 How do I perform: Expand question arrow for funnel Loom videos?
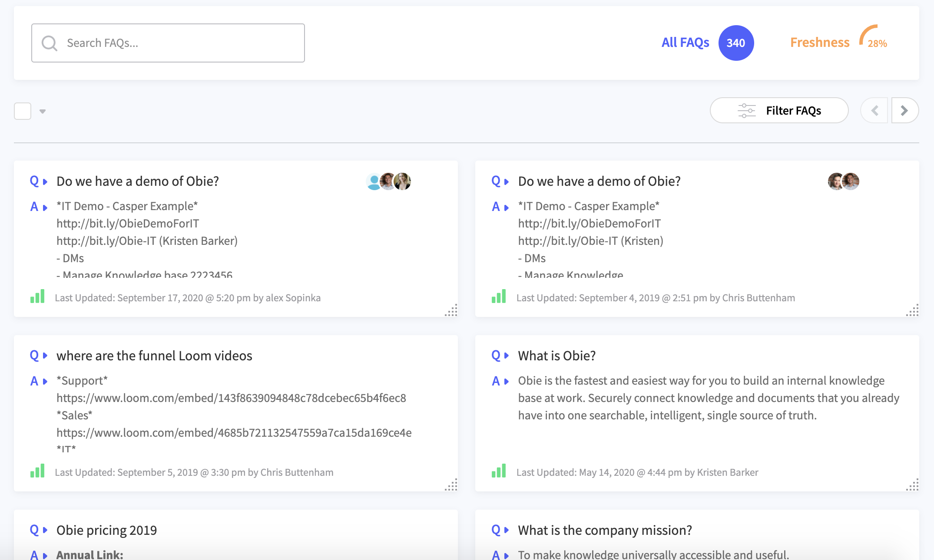click(45, 356)
